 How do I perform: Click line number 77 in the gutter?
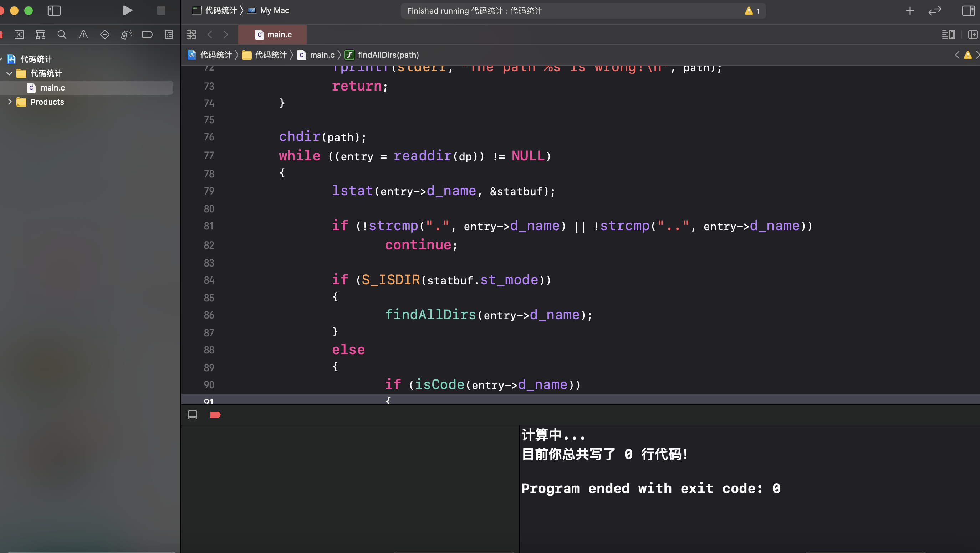[x=209, y=155]
